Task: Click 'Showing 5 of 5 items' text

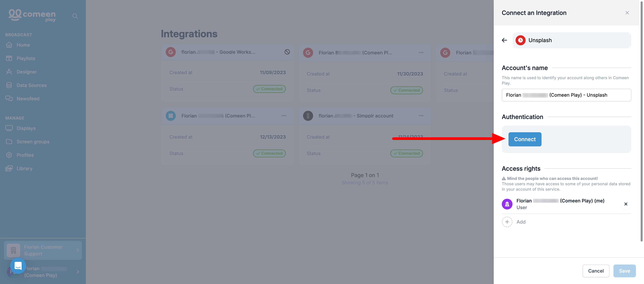Action: [x=365, y=183]
